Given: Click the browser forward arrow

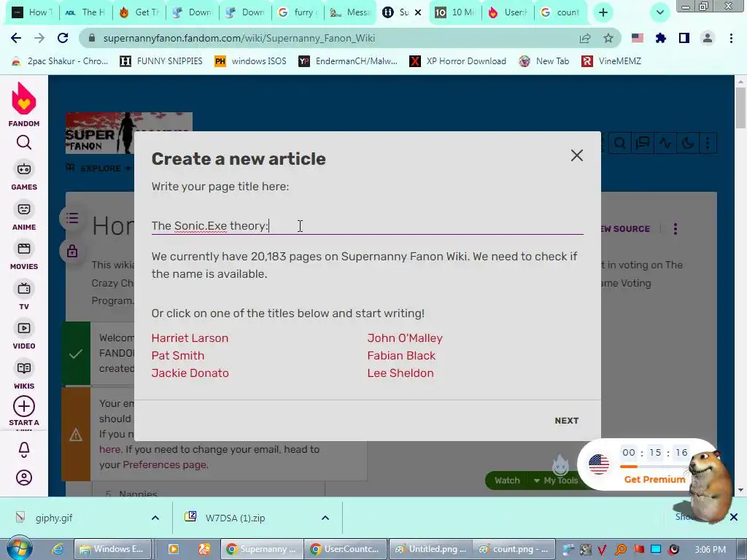Looking at the screenshot, I should 39,38.
